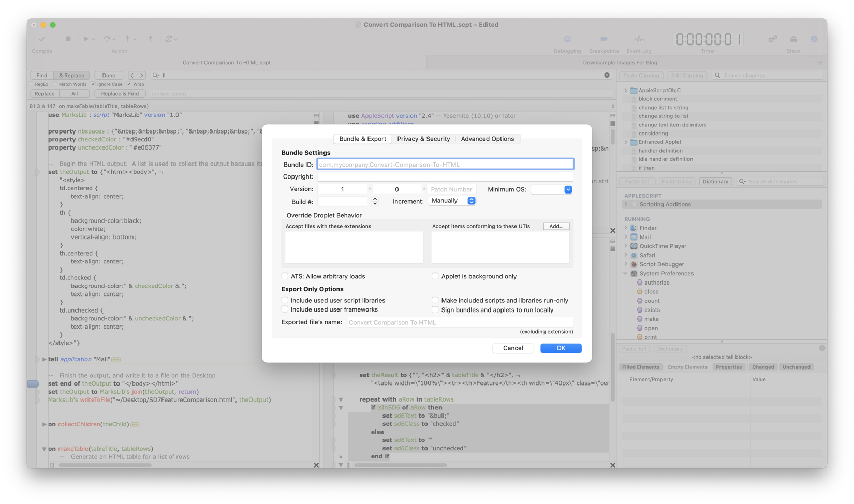Screen dimensions: 854x504
Task: Expand the Enhanced Applet folder
Action: point(626,142)
